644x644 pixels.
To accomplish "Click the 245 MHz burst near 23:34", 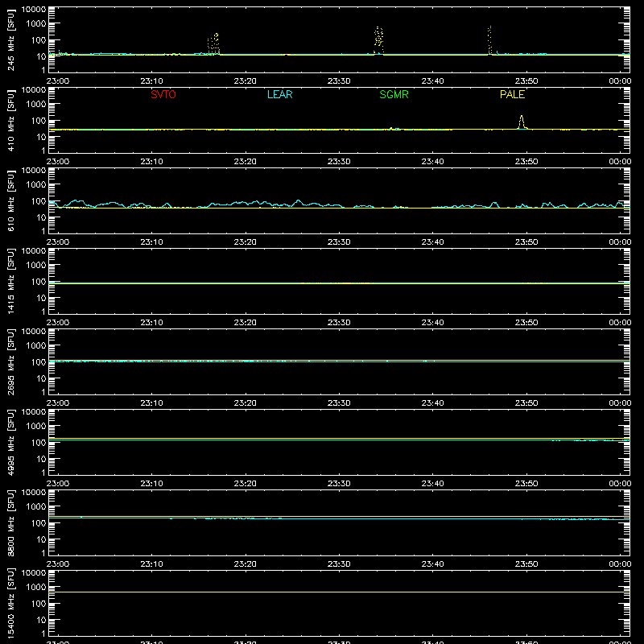I will pyautogui.click(x=378, y=41).
